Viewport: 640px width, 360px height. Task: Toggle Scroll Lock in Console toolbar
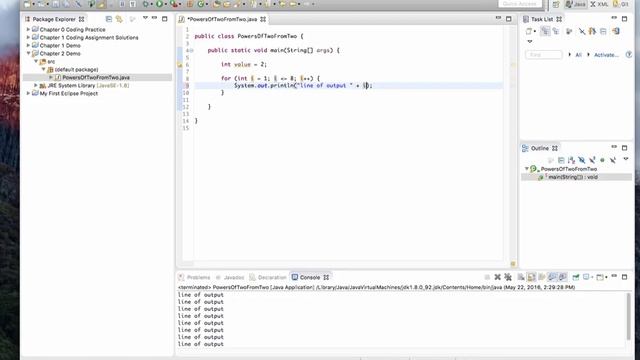tap(531, 277)
